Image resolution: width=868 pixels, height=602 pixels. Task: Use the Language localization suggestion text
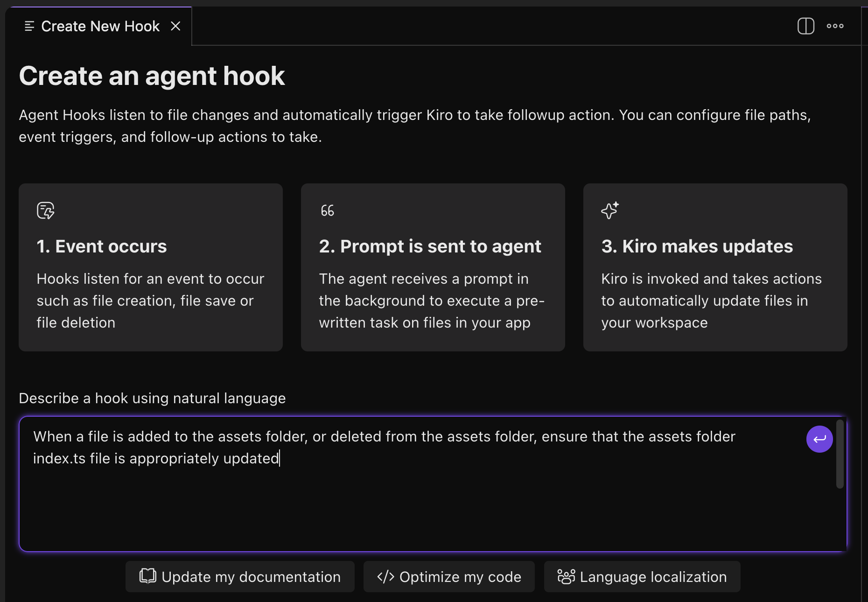pos(653,577)
